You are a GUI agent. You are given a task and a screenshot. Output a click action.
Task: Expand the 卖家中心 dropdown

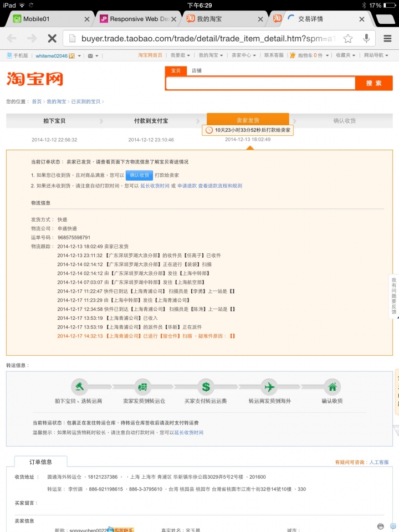pos(244,55)
